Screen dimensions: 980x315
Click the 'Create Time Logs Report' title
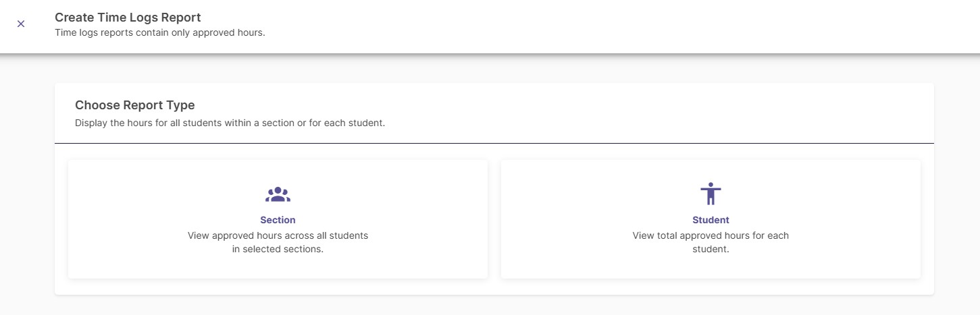(128, 18)
